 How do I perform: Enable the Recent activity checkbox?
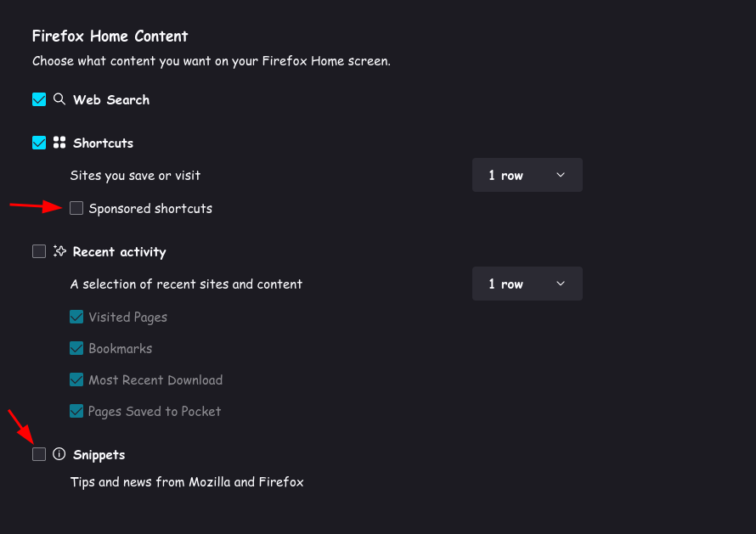tap(39, 251)
